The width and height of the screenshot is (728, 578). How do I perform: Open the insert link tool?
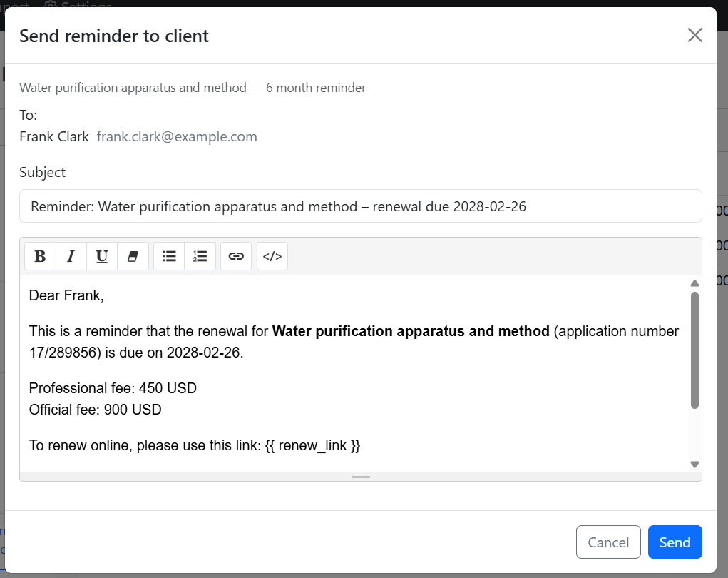pos(236,257)
